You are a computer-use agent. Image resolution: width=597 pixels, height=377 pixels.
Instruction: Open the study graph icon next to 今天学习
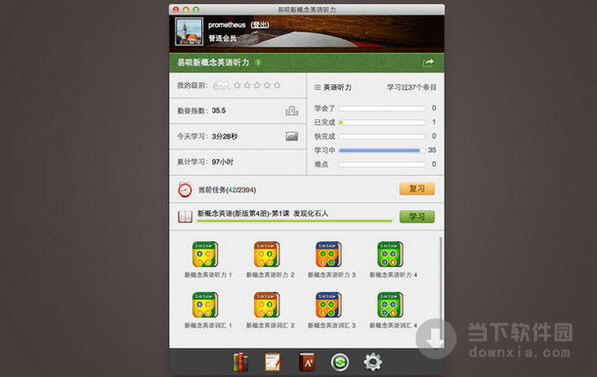pyautogui.click(x=292, y=136)
